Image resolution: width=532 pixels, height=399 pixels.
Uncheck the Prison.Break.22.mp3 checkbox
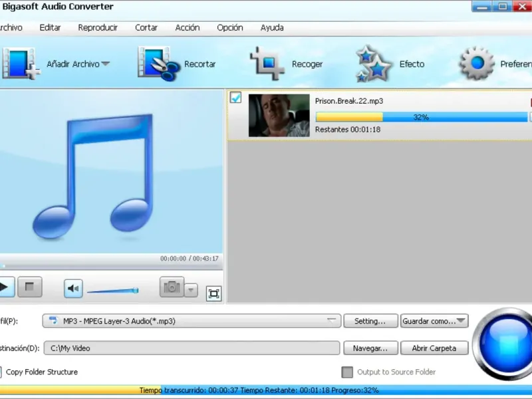click(x=235, y=98)
